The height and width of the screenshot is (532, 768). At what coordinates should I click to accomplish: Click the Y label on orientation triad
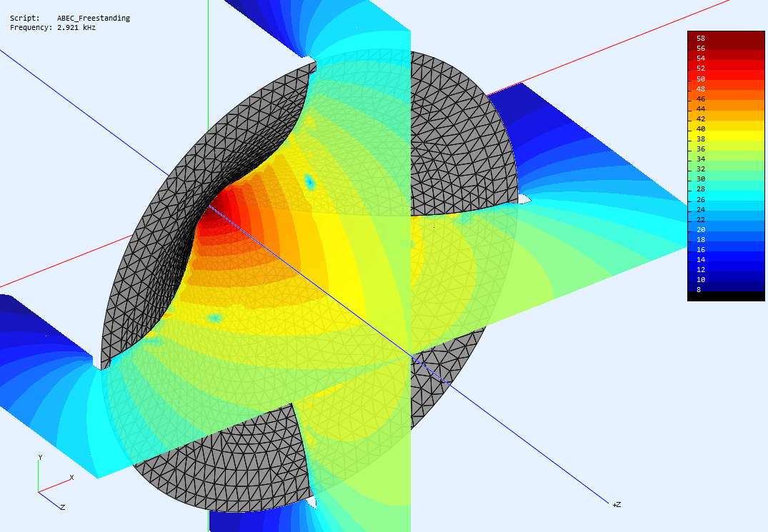pos(40,458)
